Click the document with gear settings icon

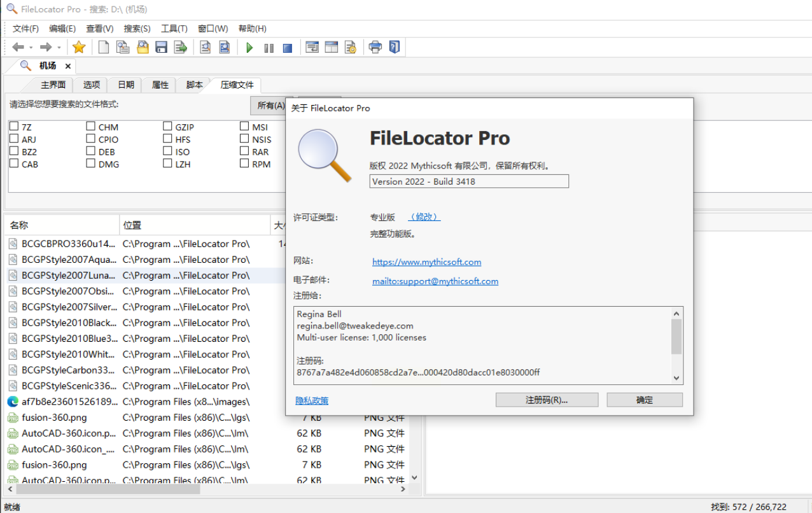(350, 47)
